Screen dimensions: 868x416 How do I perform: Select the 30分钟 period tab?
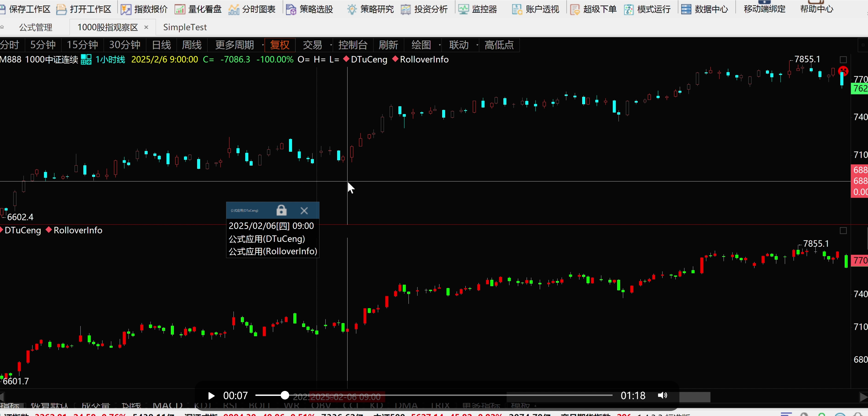pyautogui.click(x=125, y=45)
